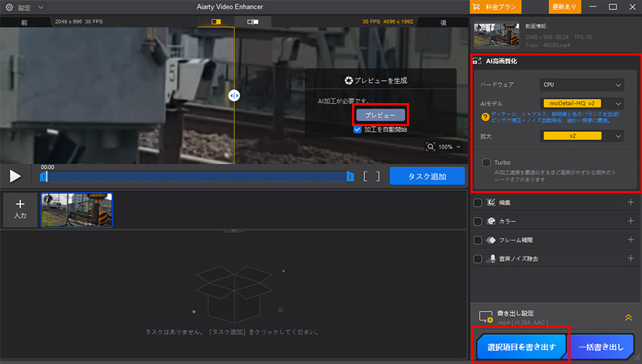
Task: Click the タスク追加 button
Action: [x=427, y=177]
